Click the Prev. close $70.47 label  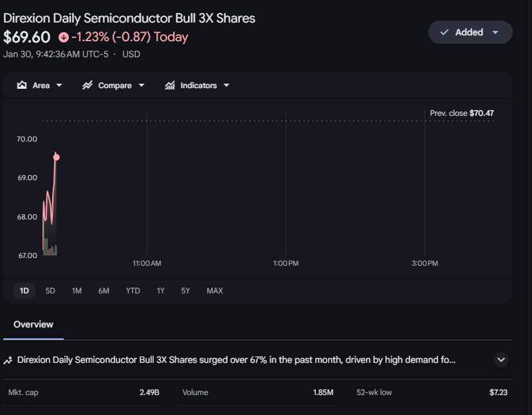(462, 113)
